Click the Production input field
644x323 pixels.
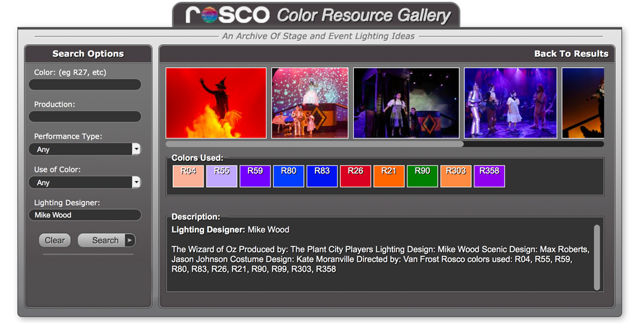pyautogui.click(x=85, y=117)
